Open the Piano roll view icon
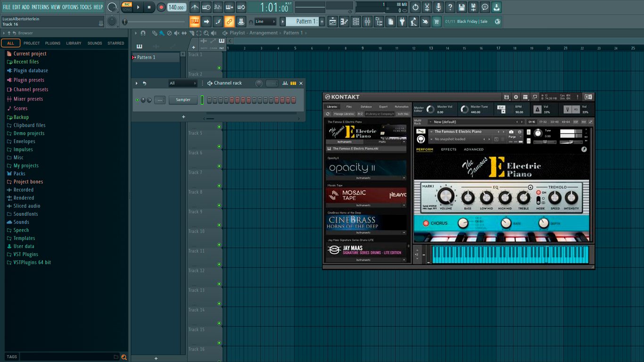The image size is (644, 362). pos(344,22)
